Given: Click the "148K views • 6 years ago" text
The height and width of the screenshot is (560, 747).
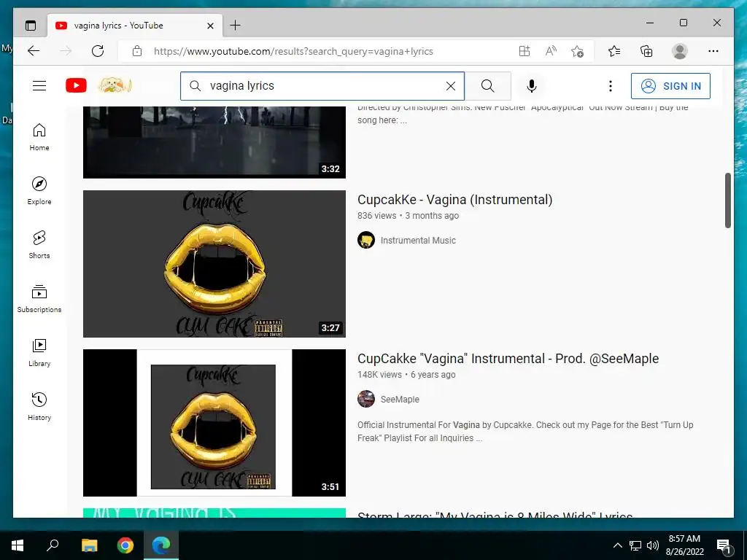Looking at the screenshot, I should (x=406, y=375).
